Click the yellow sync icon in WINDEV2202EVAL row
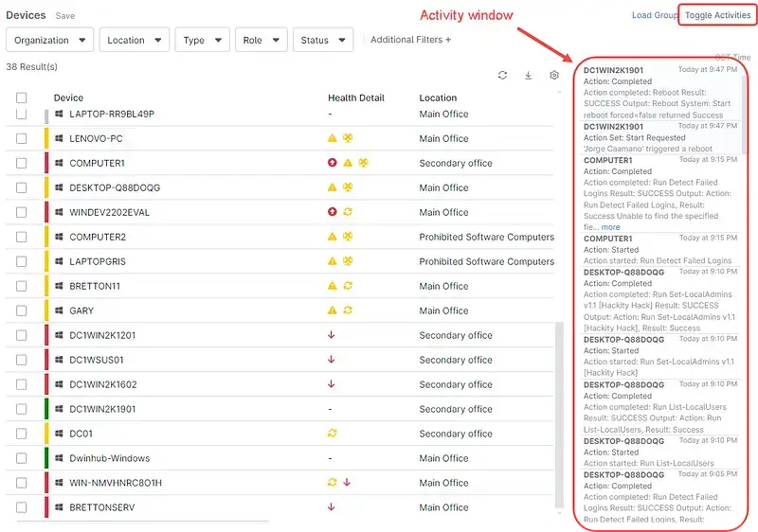The width and height of the screenshot is (758, 532). [348, 212]
